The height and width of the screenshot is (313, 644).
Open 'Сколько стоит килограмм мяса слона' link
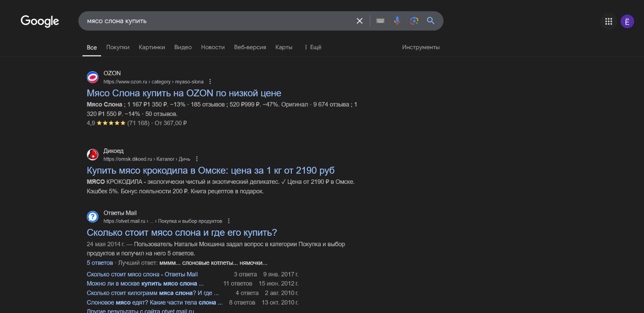[153, 293]
